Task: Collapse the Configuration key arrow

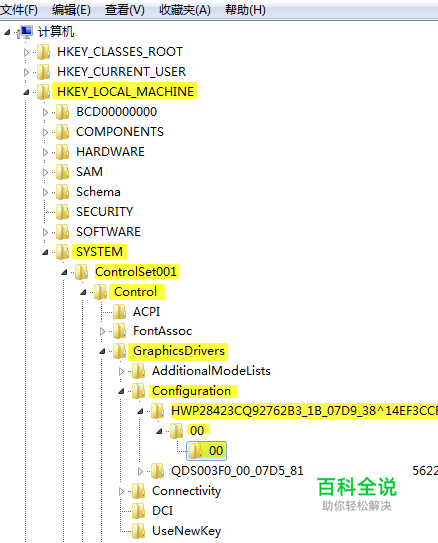Action: (122, 392)
